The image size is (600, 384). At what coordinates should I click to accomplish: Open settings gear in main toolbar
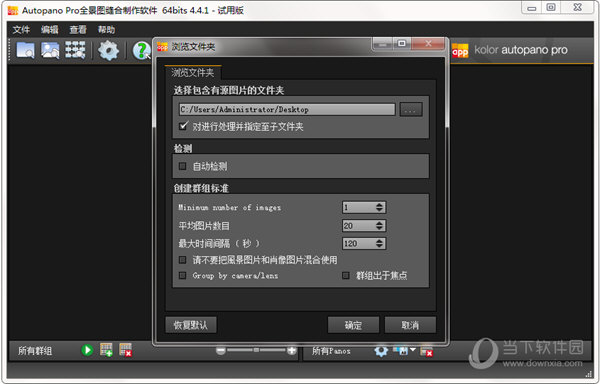point(108,50)
